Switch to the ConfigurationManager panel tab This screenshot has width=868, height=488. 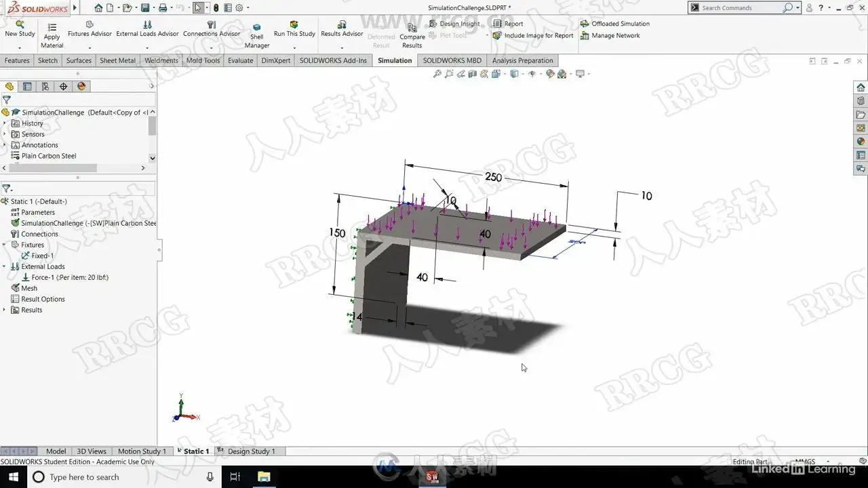(x=45, y=86)
